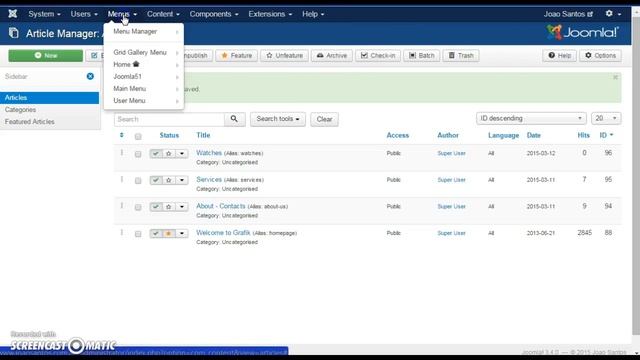Close the Sidebar with the blue X icon
The height and width of the screenshot is (360, 640).
(90, 76)
